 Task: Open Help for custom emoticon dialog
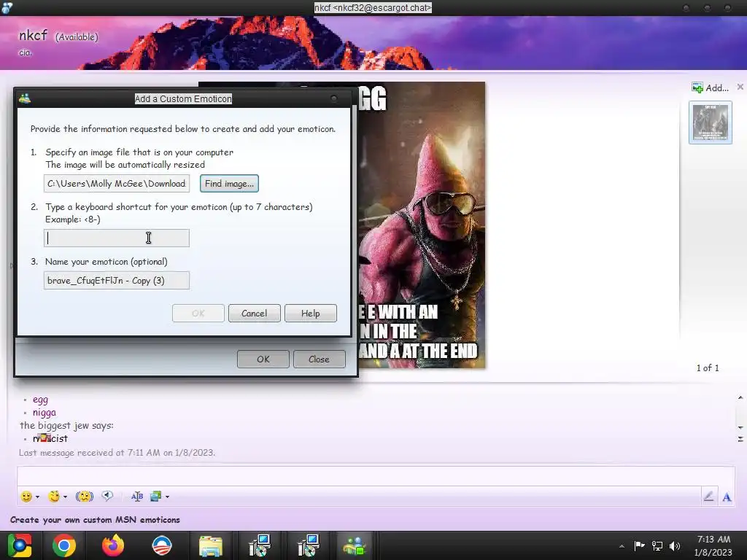311,314
